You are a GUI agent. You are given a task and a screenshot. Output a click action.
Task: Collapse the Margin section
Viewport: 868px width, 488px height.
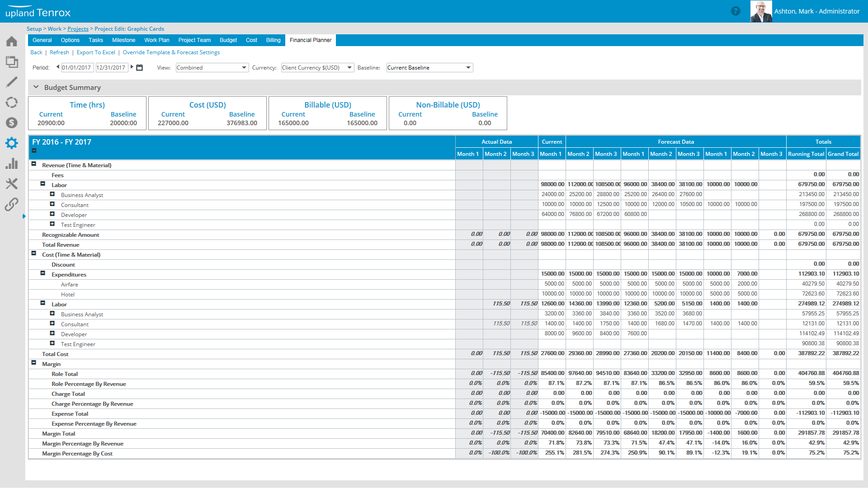click(34, 363)
